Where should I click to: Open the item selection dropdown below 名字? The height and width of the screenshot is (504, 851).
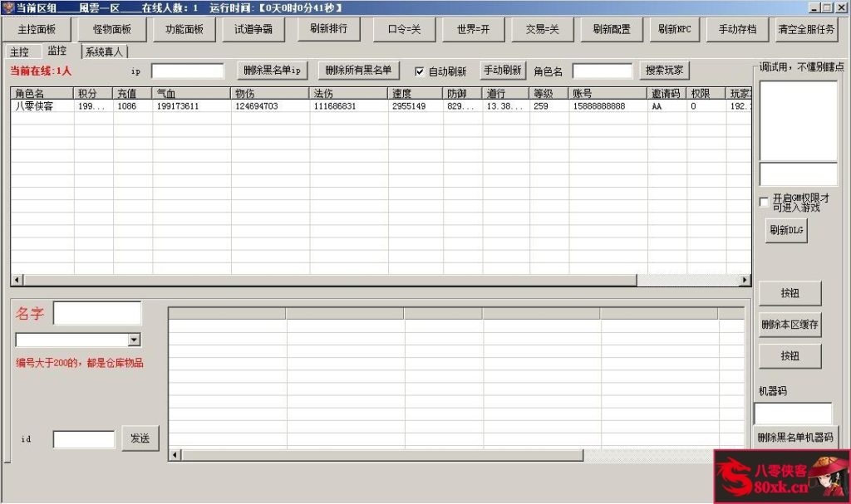135,340
